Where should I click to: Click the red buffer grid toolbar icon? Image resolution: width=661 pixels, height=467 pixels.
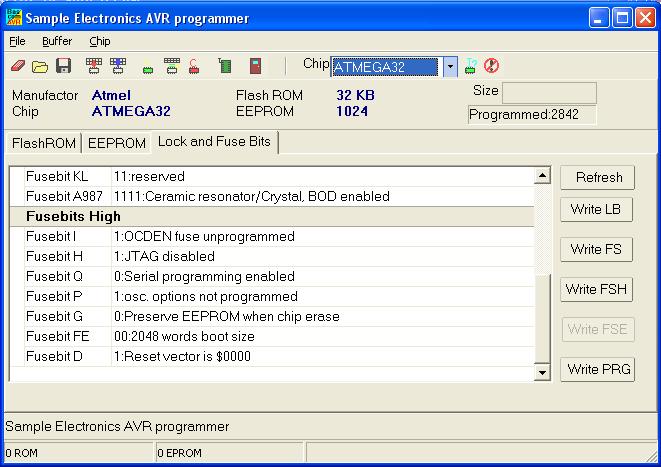click(x=94, y=67)
